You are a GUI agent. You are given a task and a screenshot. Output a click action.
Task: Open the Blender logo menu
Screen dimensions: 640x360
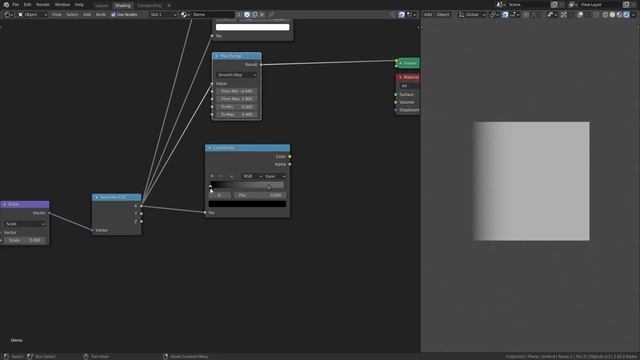pyautogui.click(x=6, y=4)
